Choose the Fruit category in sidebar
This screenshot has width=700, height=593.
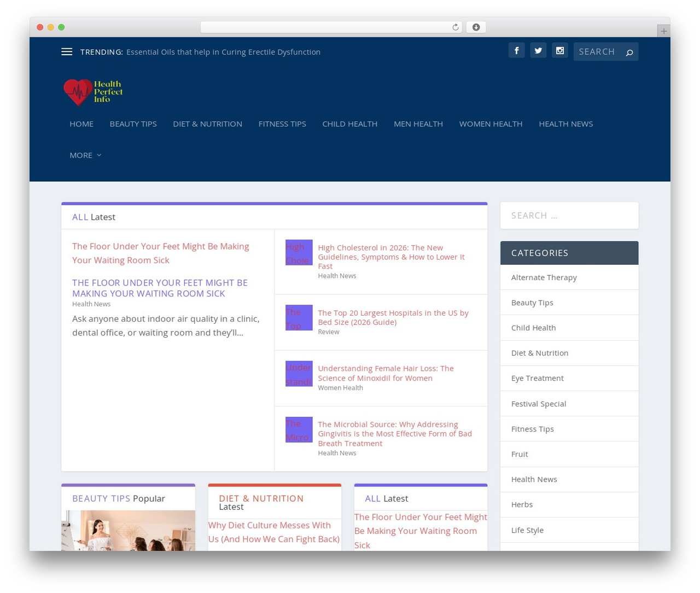(x=520, y=454)
